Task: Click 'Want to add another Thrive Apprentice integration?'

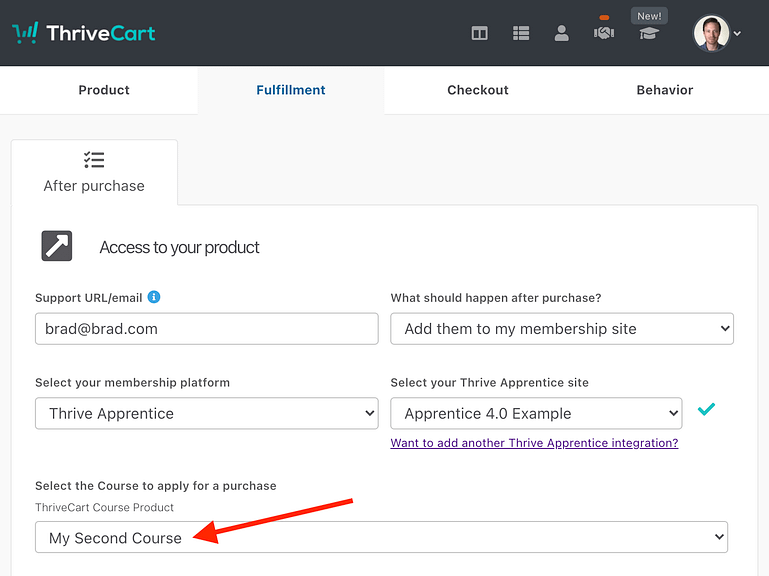Action: (534, 443)
